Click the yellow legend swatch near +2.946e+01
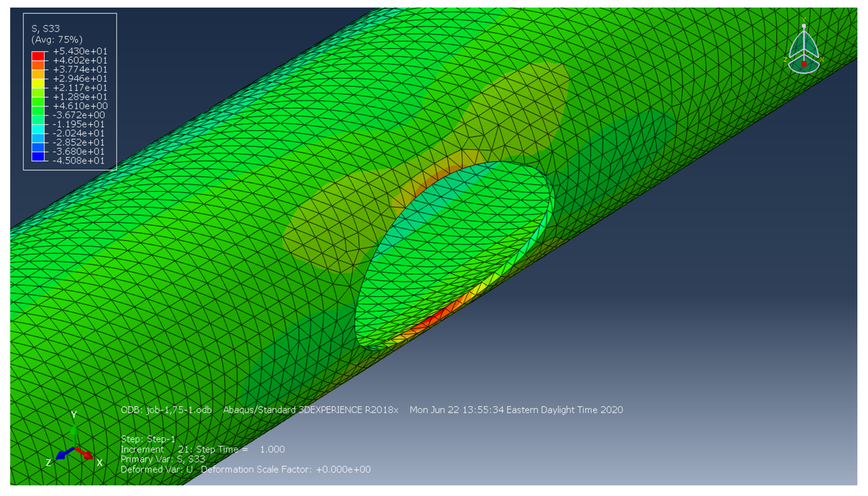This screenshot has width=868, height=496. pyautogui.click(x=38, y=84)
